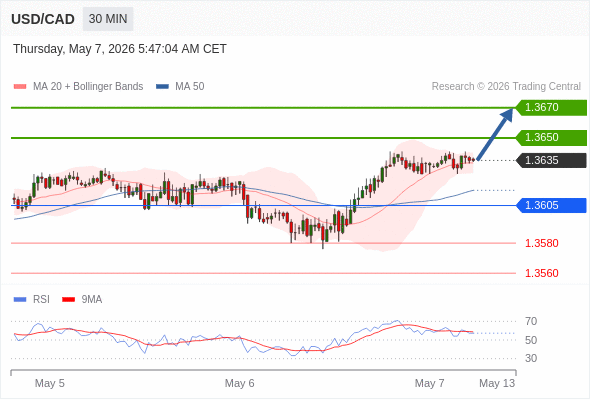Screen dimensions: 590x400
Task: Click the 'May 13' date axis label
Action: tap(497, 383)
